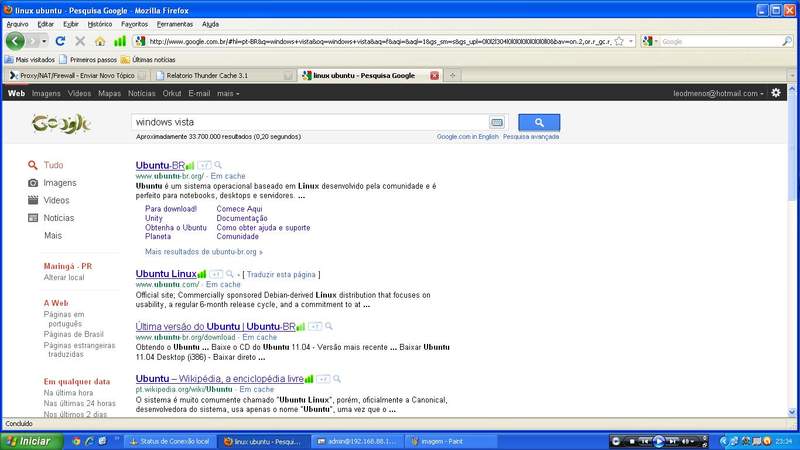
Task: Click the media player play button in taskbar
Action: pos(659,441)
